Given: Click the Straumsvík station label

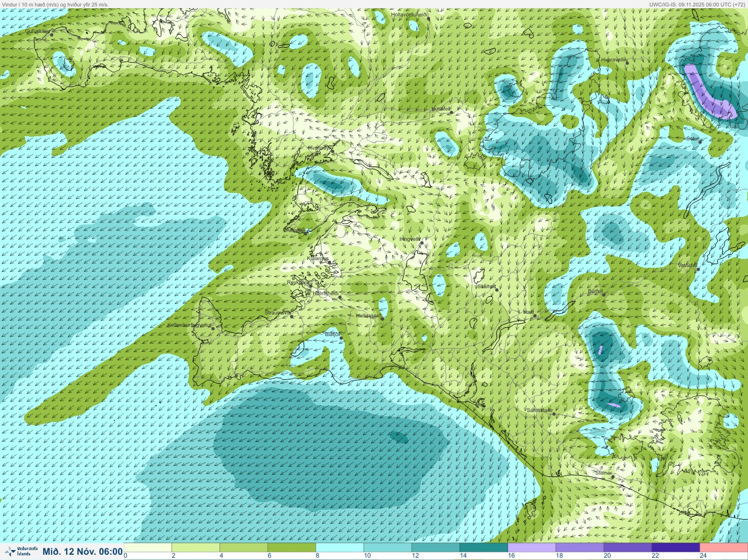Looking at the screenshot, I should click(278, 313).
